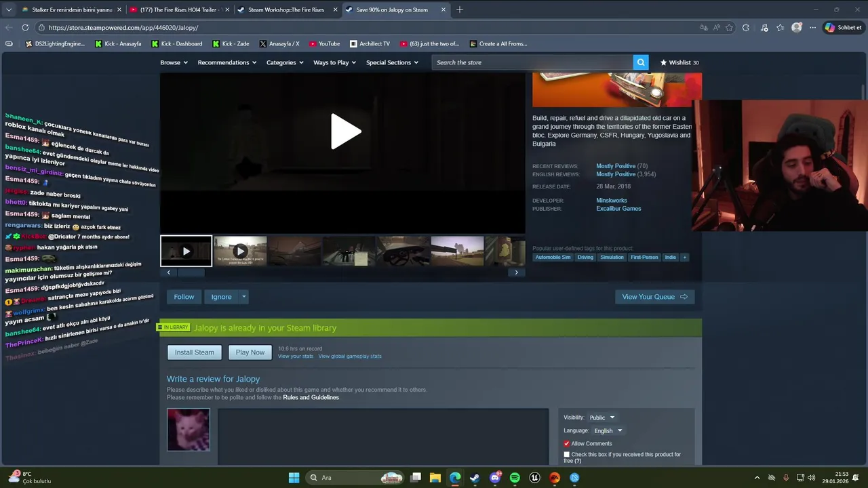Image resolution: width=868 pixels, height=488 pixels.
Task: Open DS2LightingEngine bookmark
Action: (56, 43)
